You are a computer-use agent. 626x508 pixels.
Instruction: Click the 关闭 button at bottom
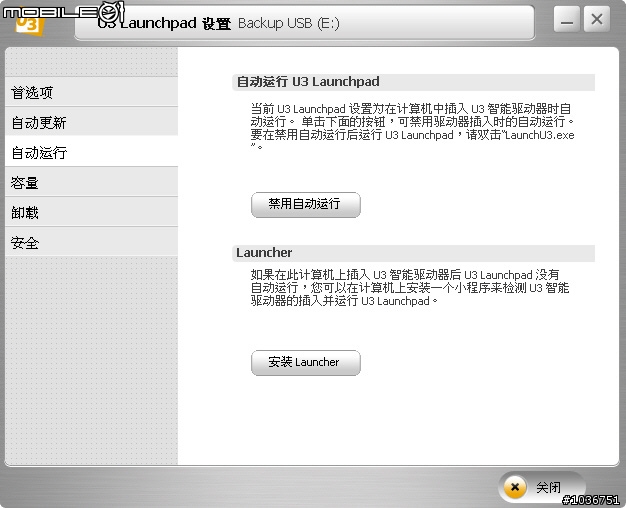click(x=541, y=487)
